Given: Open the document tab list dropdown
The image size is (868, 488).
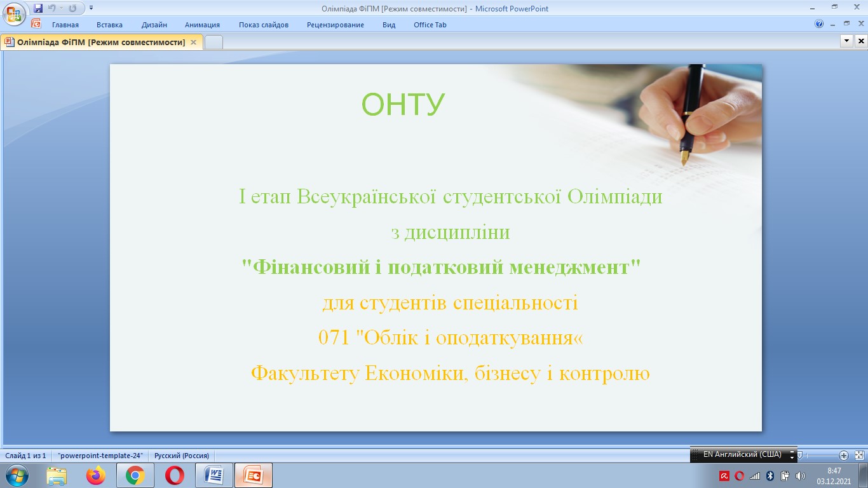Looking at the screenshot, I should pos(846,41).
